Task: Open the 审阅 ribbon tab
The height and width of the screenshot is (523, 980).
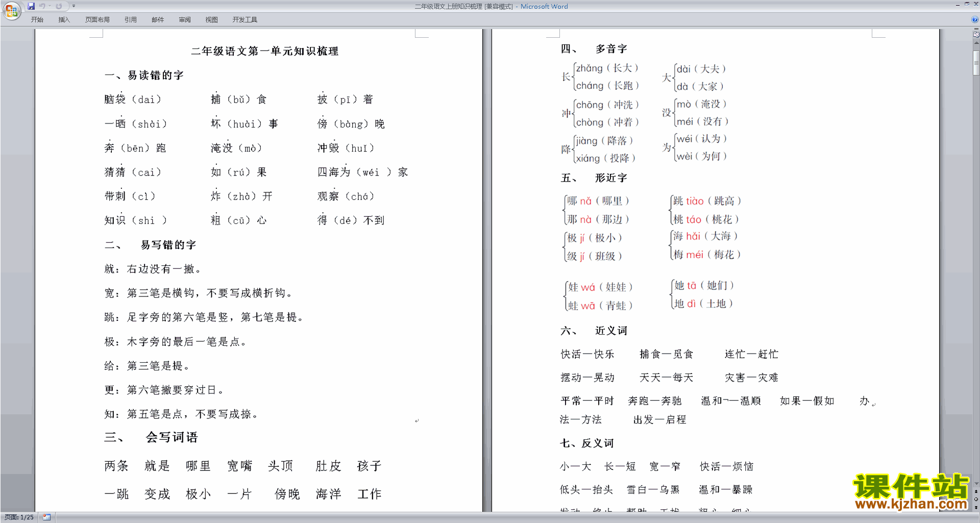Action: 185,20
